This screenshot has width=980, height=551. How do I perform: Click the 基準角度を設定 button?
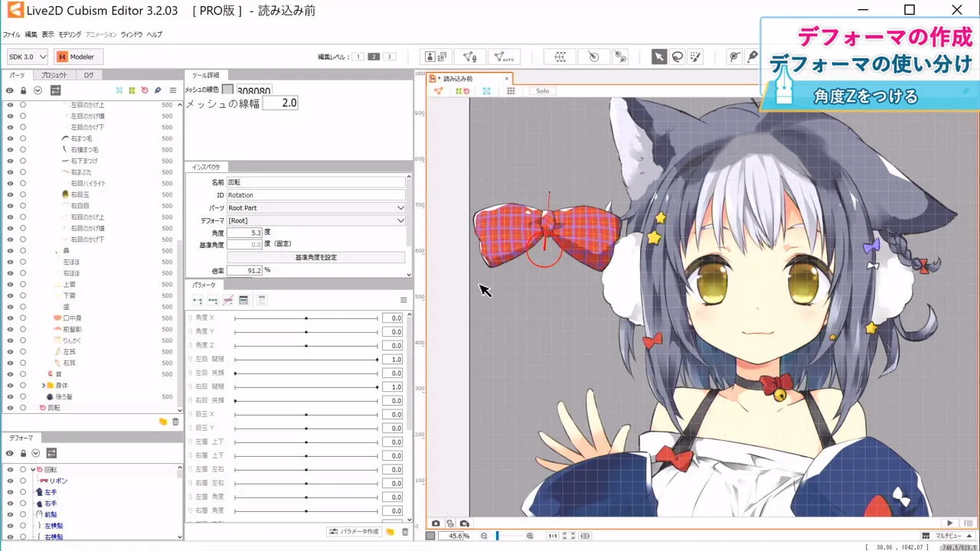coord(315,256)
